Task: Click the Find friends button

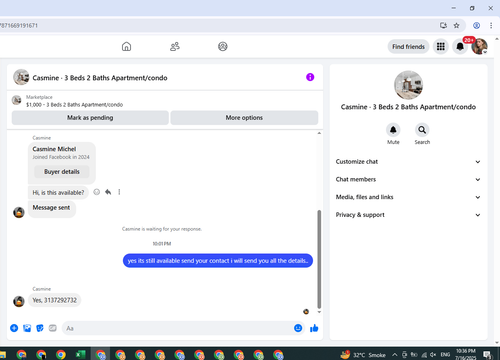Action: pyautogui.click(x=408, y=47)
